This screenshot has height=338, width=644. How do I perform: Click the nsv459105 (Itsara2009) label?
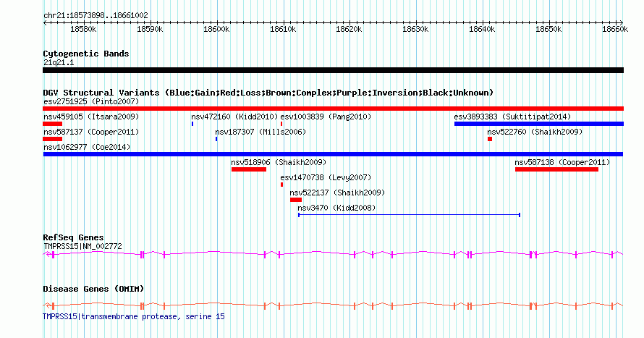click(x=91, y=117)
